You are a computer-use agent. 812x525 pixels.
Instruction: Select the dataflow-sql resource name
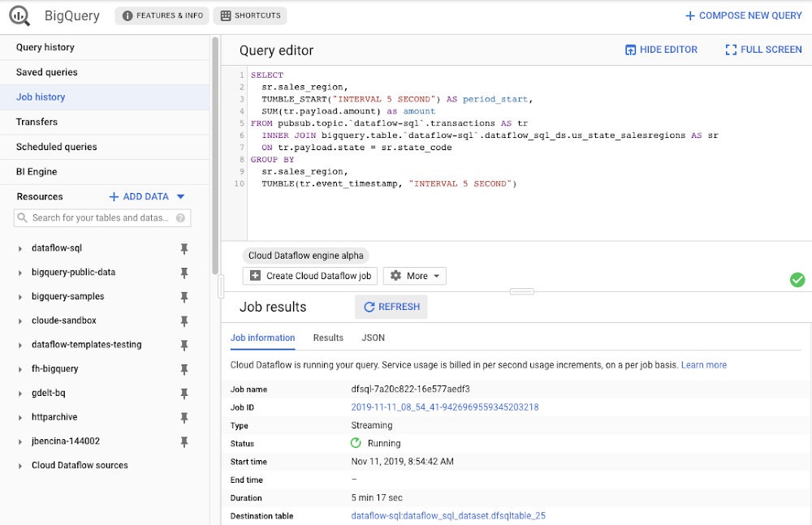pyautogui.click(x=57, y=248)
